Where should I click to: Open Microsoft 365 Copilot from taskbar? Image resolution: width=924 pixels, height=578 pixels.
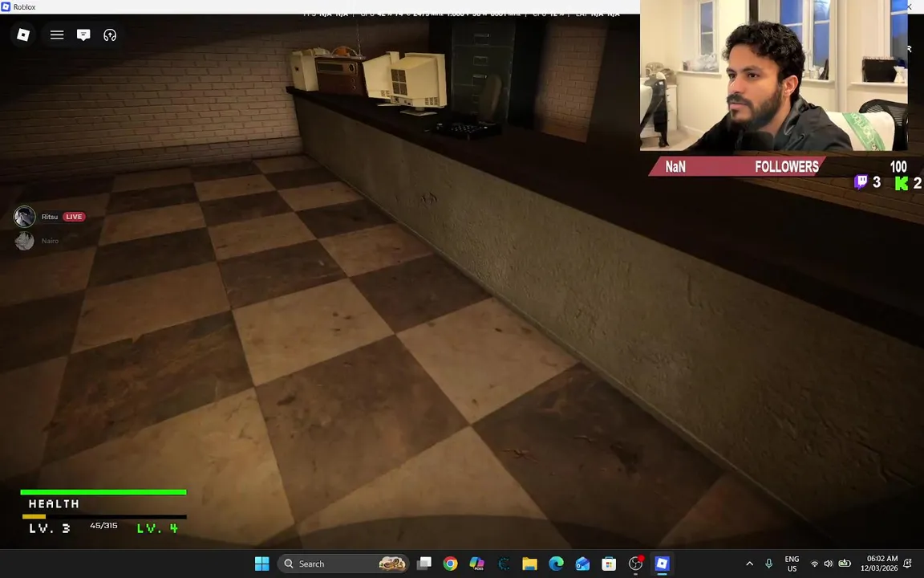point(476,564)
